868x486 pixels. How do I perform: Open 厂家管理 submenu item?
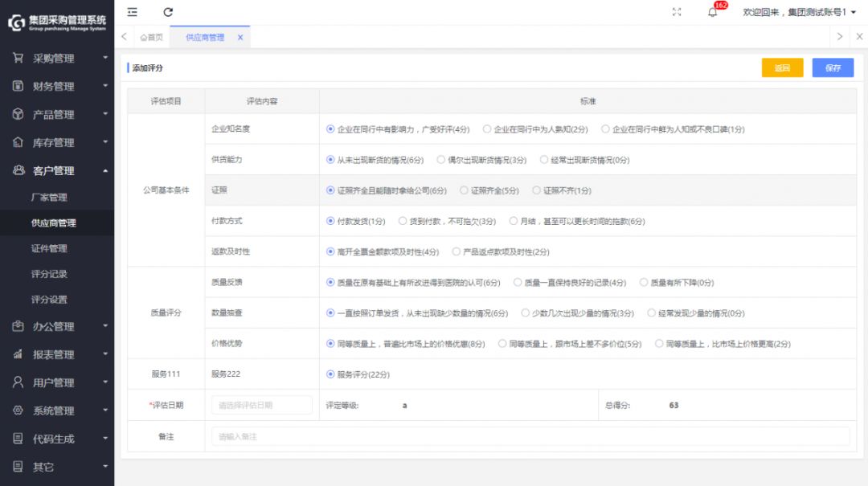pos(49,197)
